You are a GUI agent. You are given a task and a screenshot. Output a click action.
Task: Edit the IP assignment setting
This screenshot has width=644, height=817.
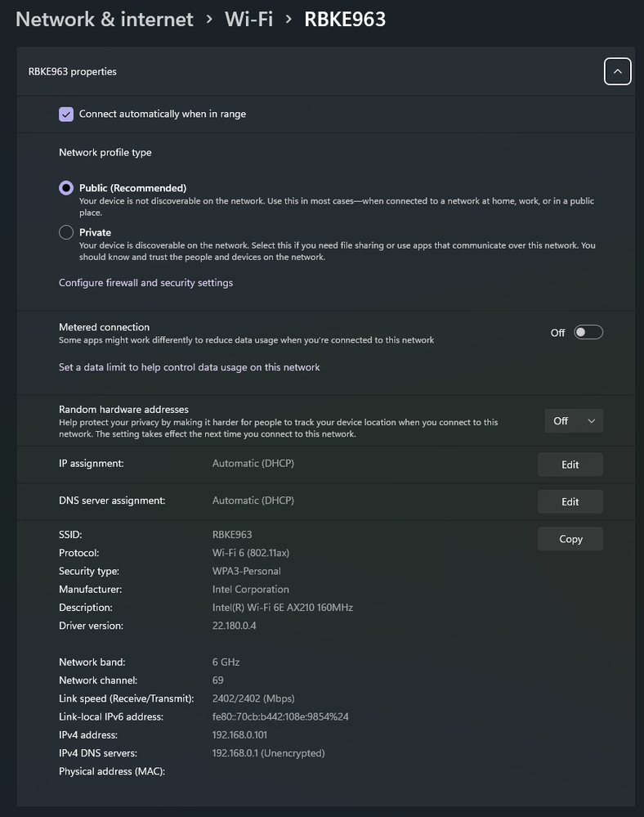coord(570,465)
